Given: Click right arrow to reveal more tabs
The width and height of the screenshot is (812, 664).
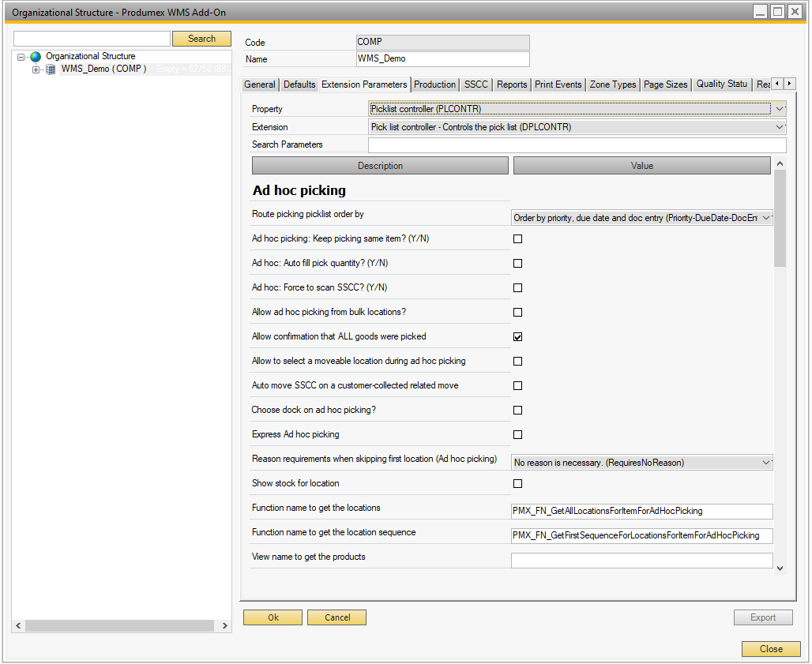Looking at the screenshot, I should point(788,83).
